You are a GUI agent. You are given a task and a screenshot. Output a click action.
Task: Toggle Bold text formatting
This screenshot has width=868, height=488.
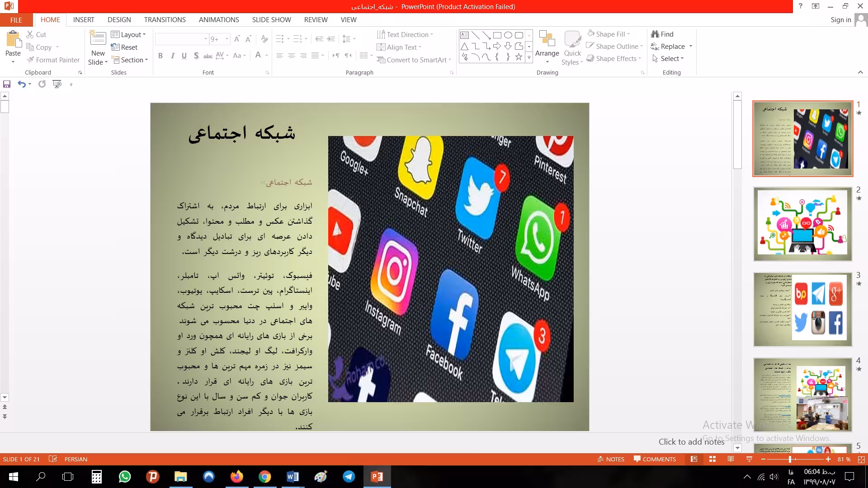160,56
